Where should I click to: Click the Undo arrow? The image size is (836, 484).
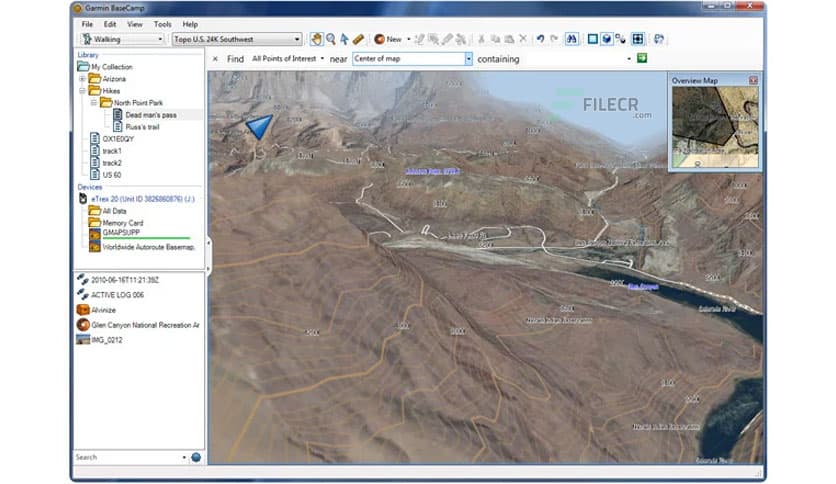[x=540, y=39]
